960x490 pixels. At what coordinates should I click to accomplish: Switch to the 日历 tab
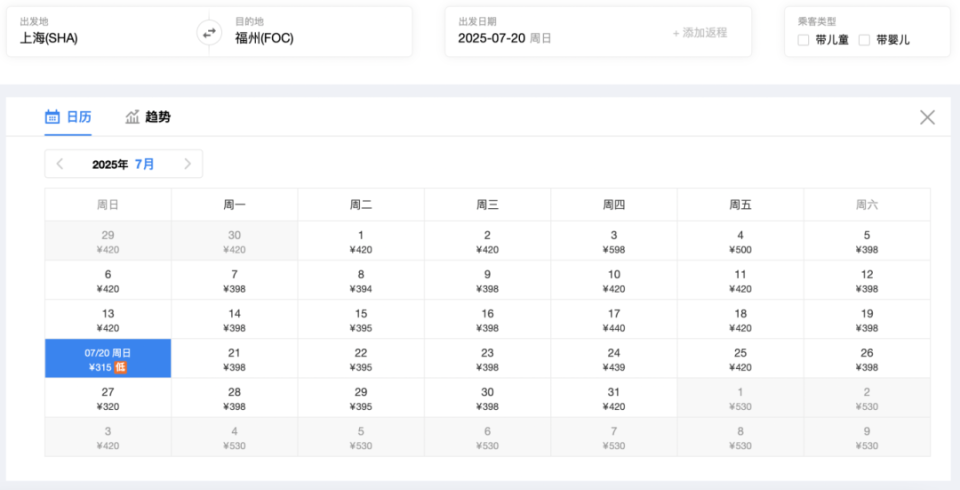point(68,116)
